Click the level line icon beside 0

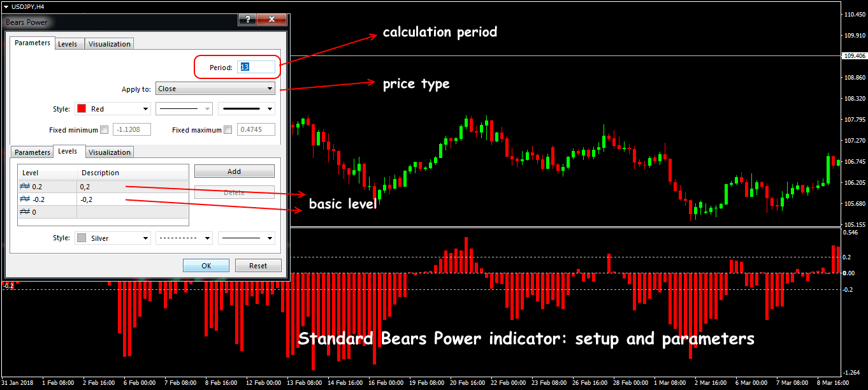[24, 212]
